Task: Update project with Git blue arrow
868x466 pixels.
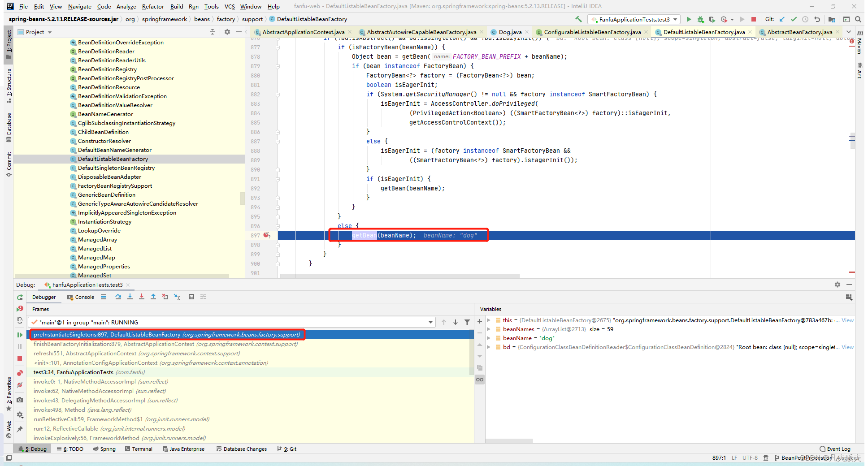Action: point(782,19)
